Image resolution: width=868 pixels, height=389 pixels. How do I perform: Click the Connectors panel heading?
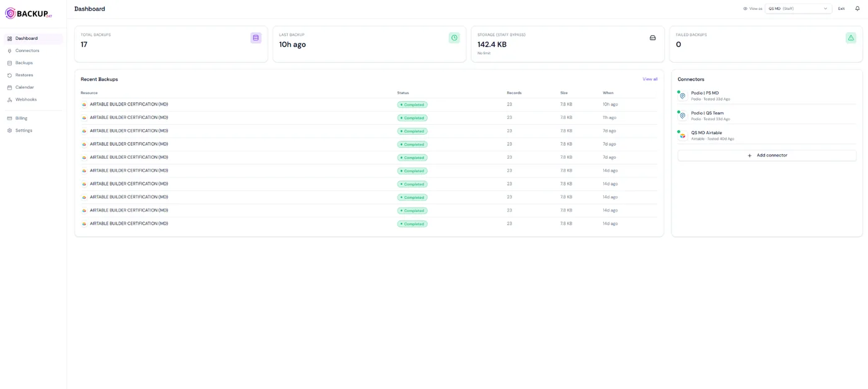pos(691,79)
